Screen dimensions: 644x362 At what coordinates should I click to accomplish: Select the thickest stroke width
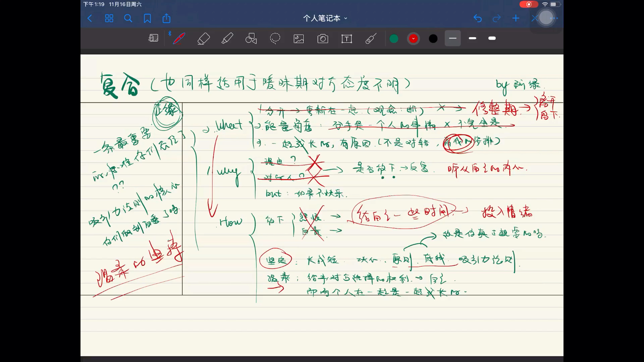pos(492,38)
